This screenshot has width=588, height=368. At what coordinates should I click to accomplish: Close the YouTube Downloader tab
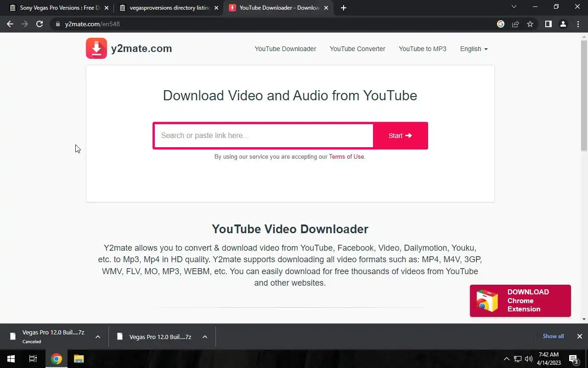326,8
